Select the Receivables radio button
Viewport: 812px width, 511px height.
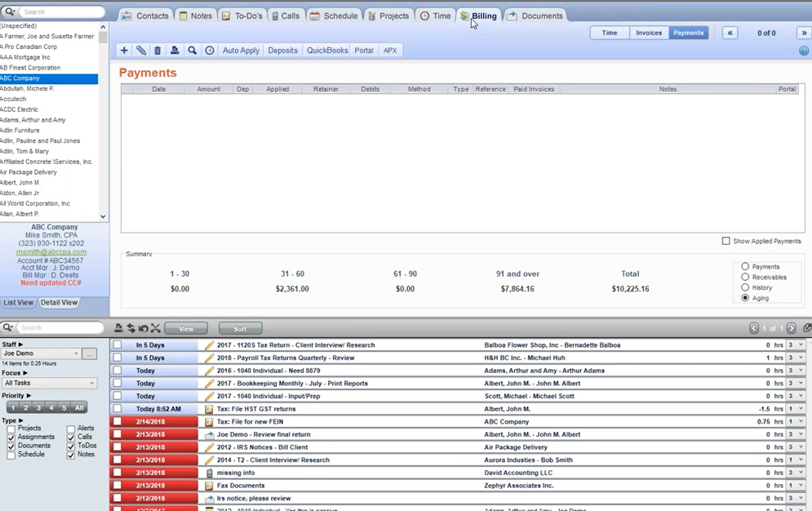(745, 277)
